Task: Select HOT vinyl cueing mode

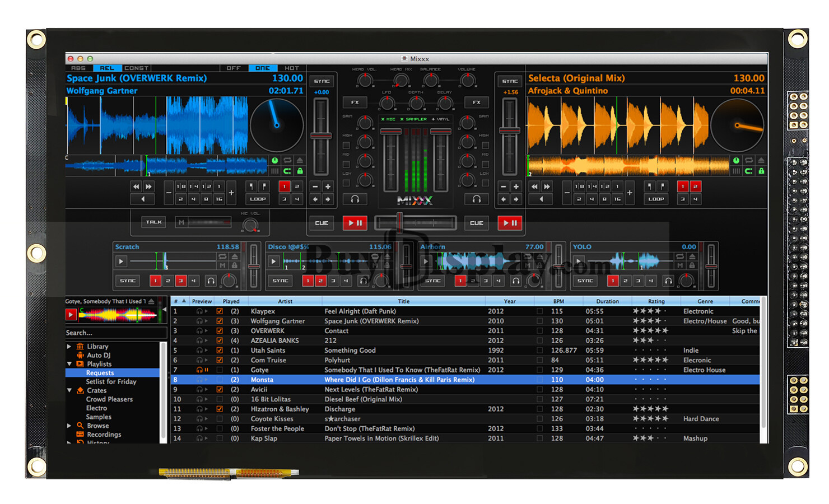Action: tap(292, 68)
